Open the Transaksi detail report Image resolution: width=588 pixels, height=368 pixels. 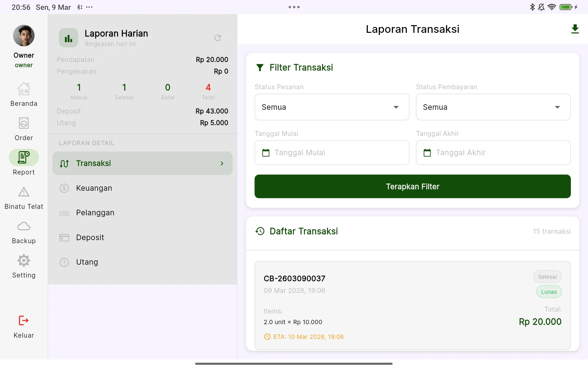coord(142,163)
